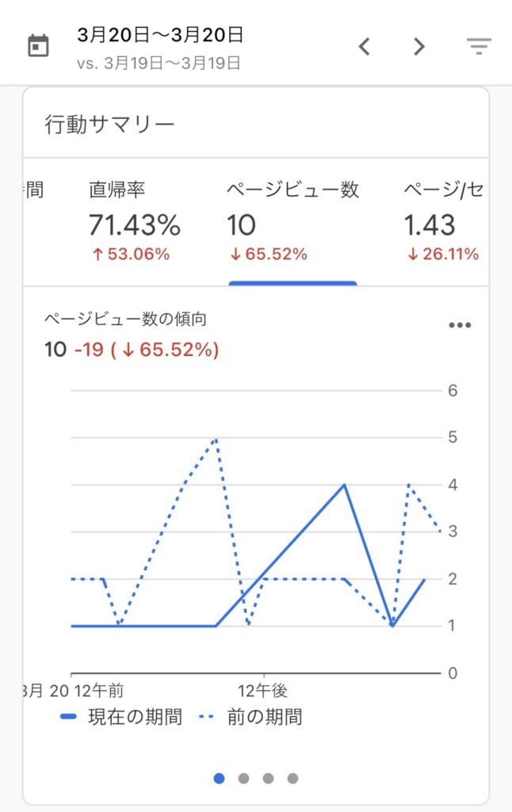512x812 pixels.
Task: Select the first carousel page dot
Action: 219,779
